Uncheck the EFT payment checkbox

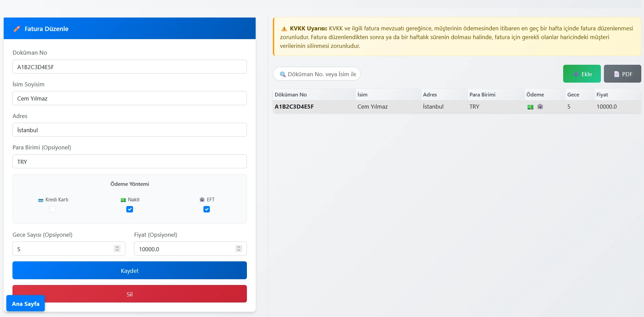(x=207, y=209)
